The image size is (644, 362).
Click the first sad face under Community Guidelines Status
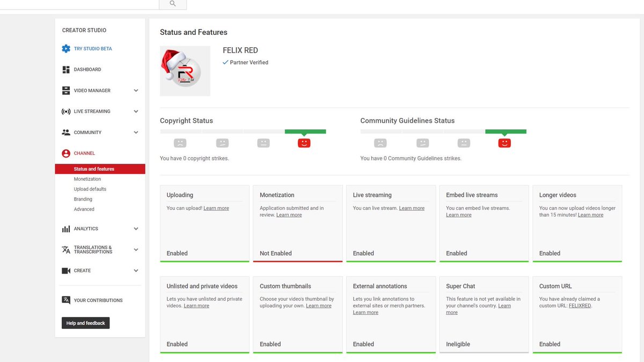[380, 143]
